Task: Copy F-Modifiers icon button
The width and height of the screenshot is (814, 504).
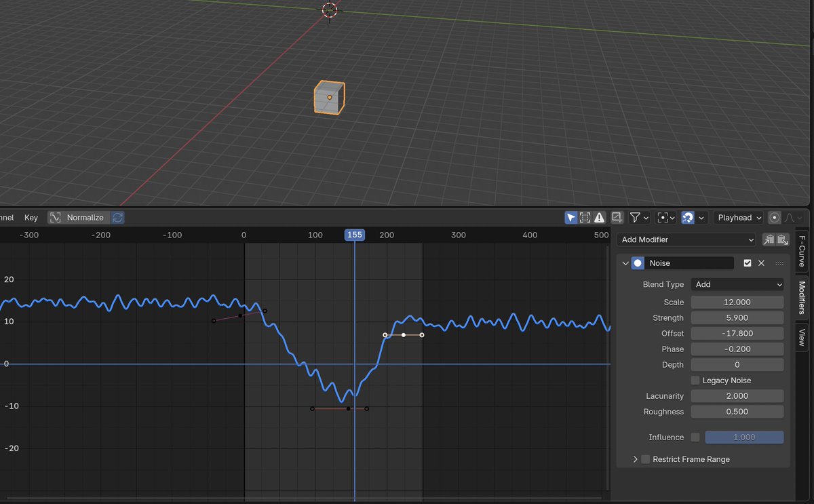Action: (x=769, y=239)
